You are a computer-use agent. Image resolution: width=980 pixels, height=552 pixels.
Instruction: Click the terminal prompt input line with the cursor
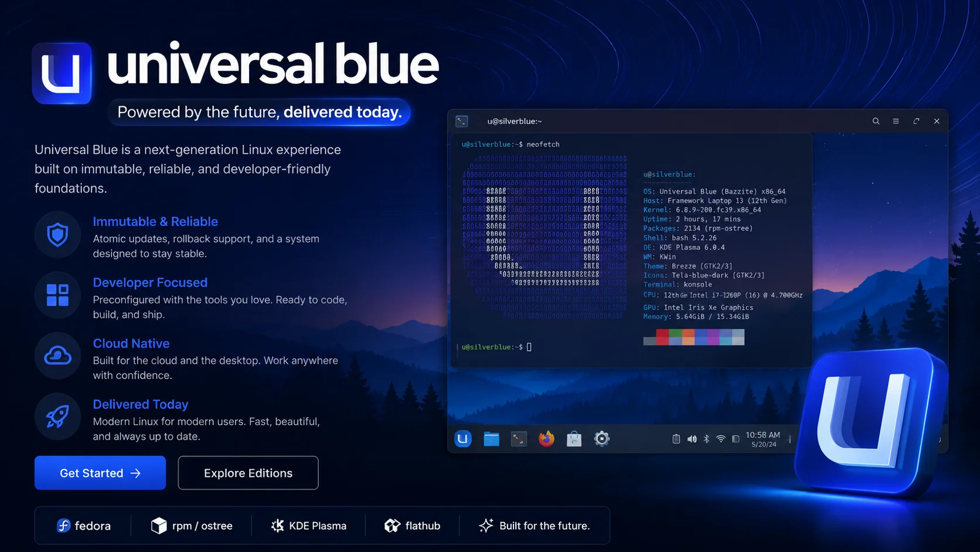496,347
